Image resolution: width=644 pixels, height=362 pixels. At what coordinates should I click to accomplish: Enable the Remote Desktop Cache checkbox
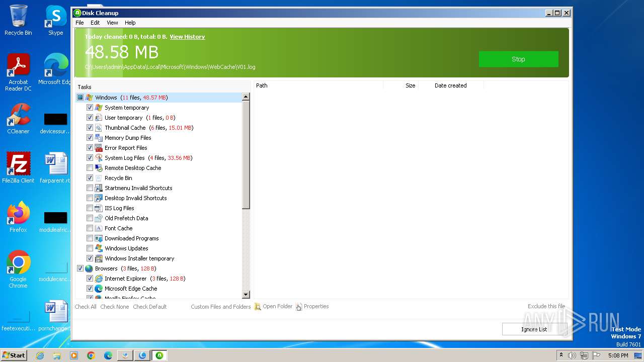coord(90,168)
